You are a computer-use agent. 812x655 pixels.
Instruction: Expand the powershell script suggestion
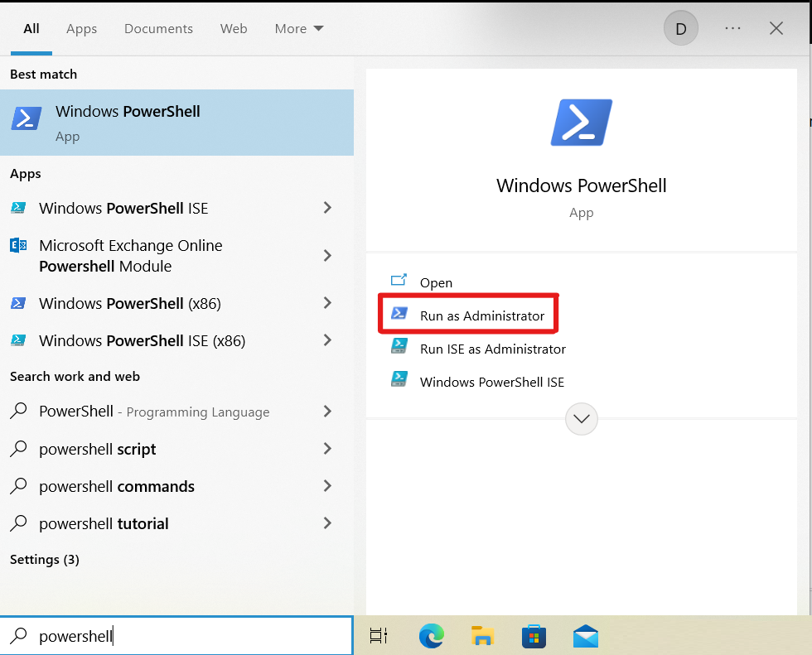(x=327, y=449)
